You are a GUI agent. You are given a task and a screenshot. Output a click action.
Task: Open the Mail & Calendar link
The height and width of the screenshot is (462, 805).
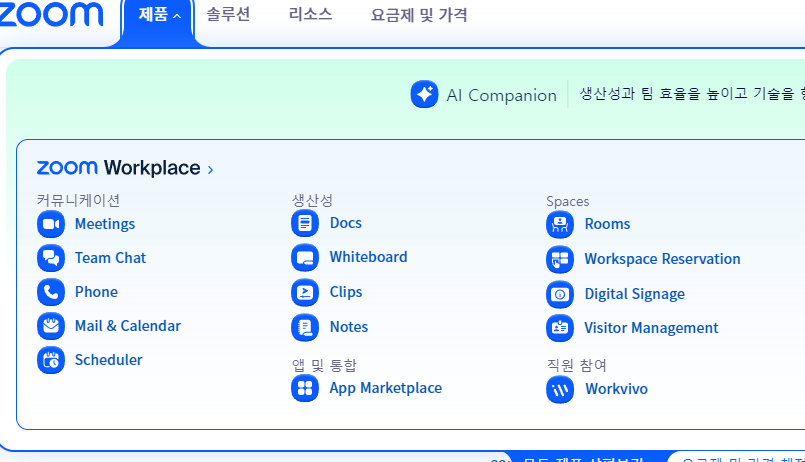pos(128,326)
